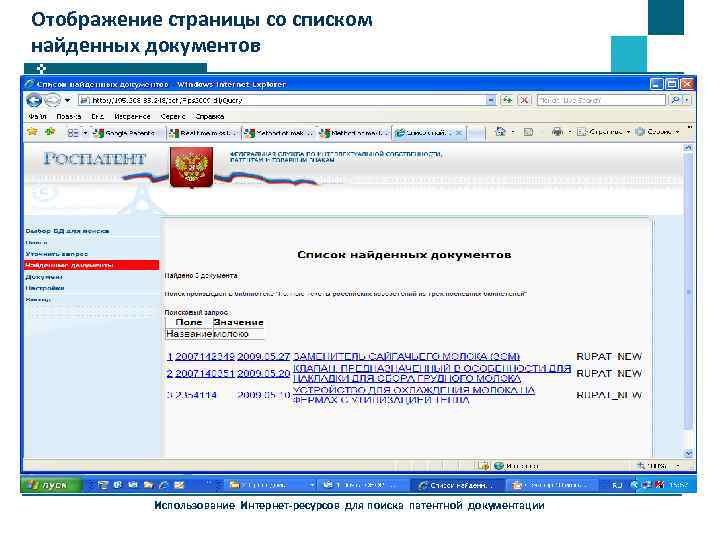Switch to the third browser tab
The image size is (720, 540).
279,133
